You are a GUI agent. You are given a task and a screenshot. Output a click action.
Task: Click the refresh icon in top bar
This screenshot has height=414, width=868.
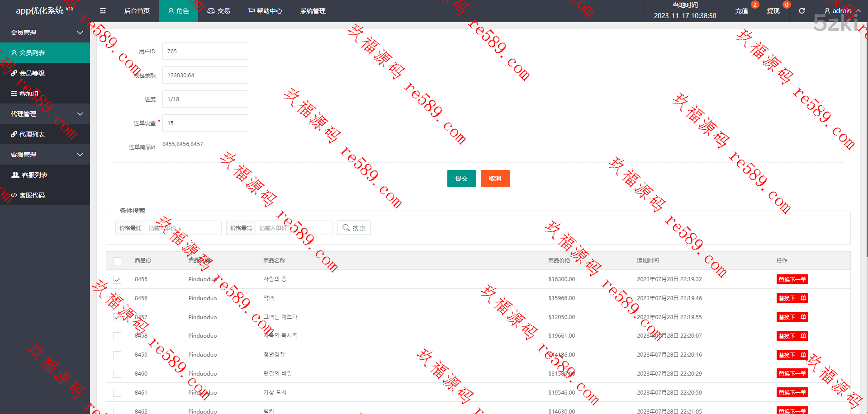coord(802,11)
